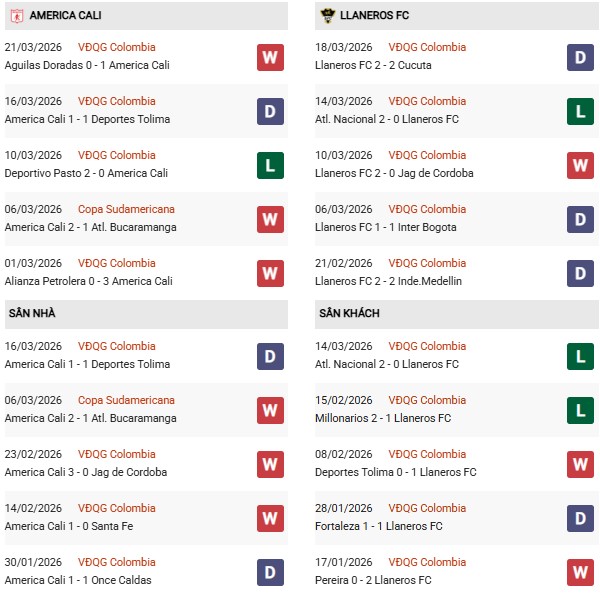This screenshot has height=593, width=600.
Task: Select the AMERICA CALI header title
Action: point(65,16)
